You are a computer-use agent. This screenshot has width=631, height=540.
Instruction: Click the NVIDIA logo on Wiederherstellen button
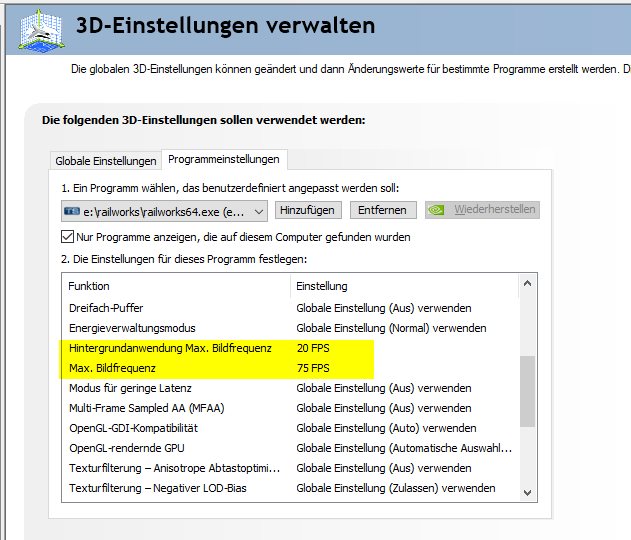pos(436,210)
